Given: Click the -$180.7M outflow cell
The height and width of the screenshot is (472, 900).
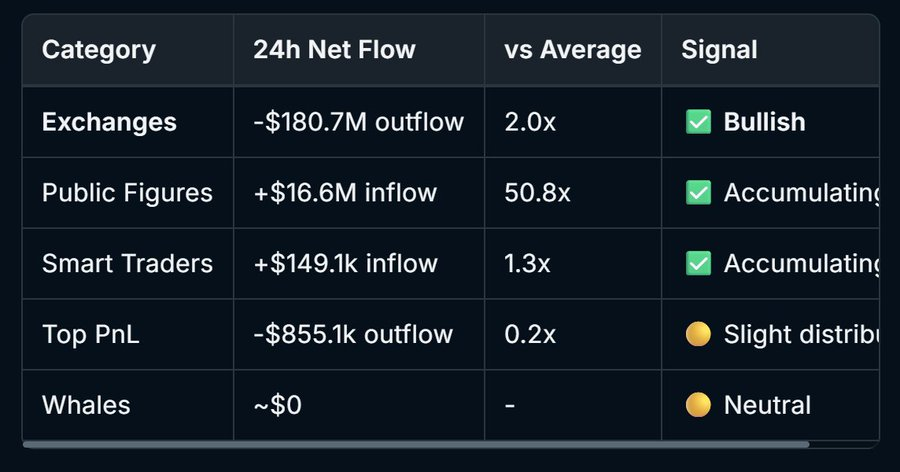Looking at the screenshot, I should (358, 122).
